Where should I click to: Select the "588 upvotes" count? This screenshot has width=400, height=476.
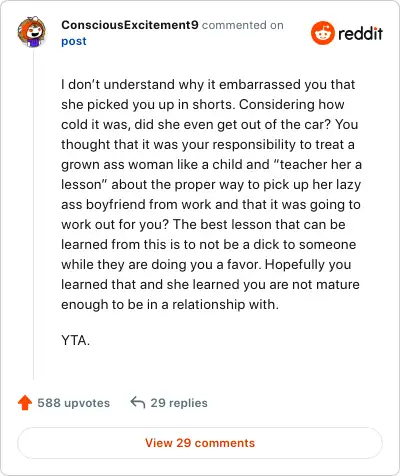[73, 403]
